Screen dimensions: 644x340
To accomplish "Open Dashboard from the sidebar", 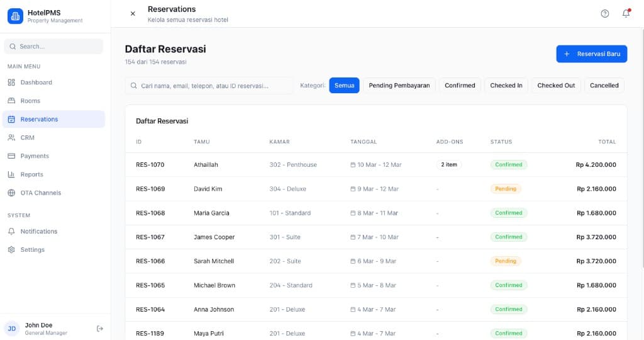I will click(36, 82).
